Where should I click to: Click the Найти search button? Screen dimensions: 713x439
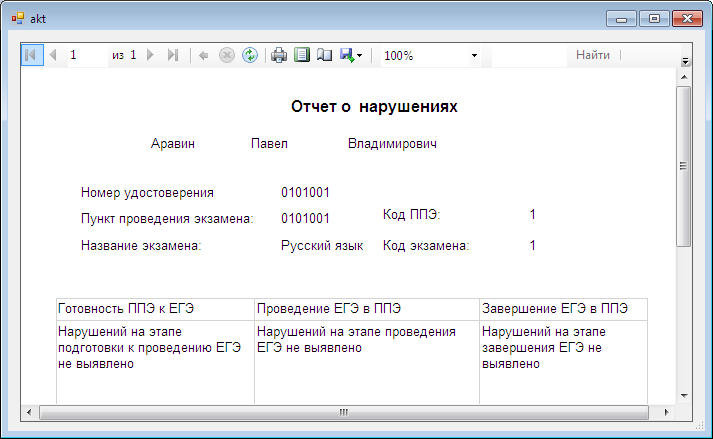click(x=592, y=55)
